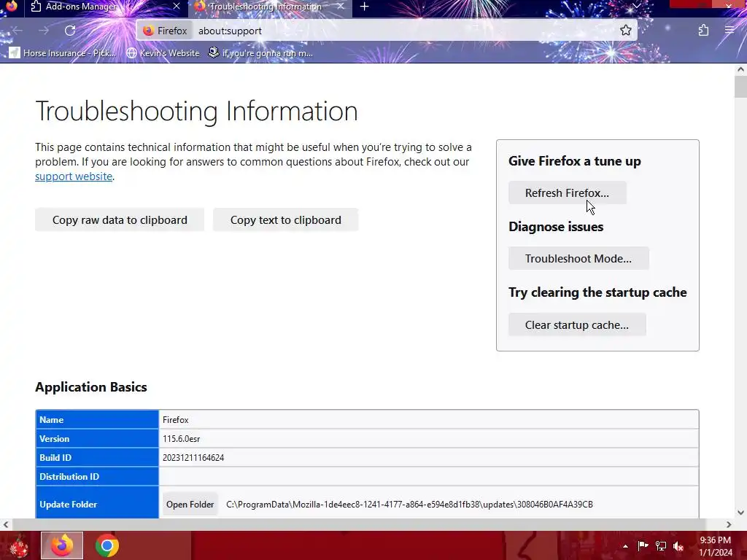Click the Application Basics heading
The width and height of the screenshot is (747, 560).
[x=91, y=386]
